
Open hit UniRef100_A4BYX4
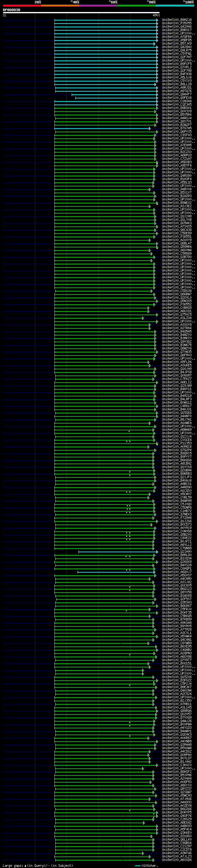[x=177, y=189]
